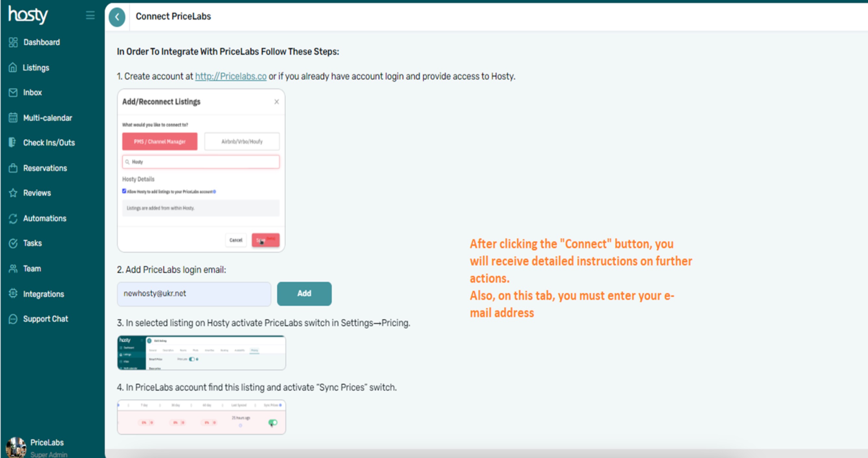Image resolution: width=868 pixels, height=458 pixels.
Task: Click the Support Chat bubble icon
Action: point(13,319)
